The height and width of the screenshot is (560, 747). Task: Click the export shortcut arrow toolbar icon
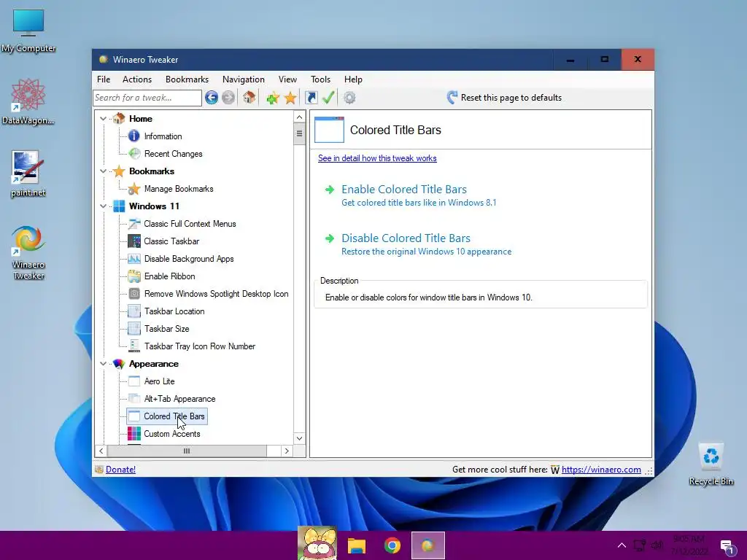311,98
